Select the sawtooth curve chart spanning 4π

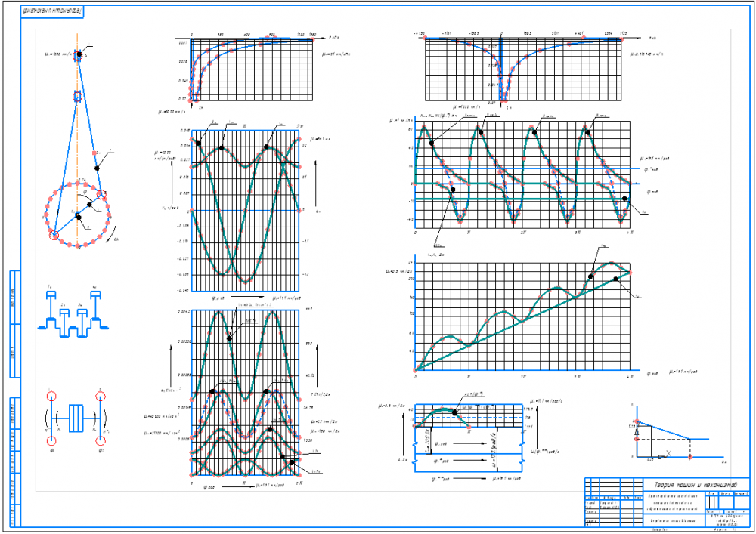pyautogui.click(x=523, y=174)
